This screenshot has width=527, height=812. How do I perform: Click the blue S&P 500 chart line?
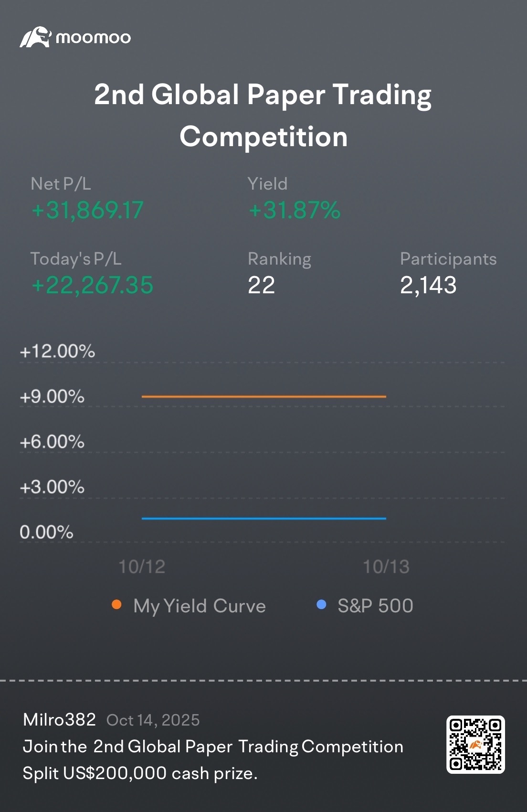[x=263, y=518]
